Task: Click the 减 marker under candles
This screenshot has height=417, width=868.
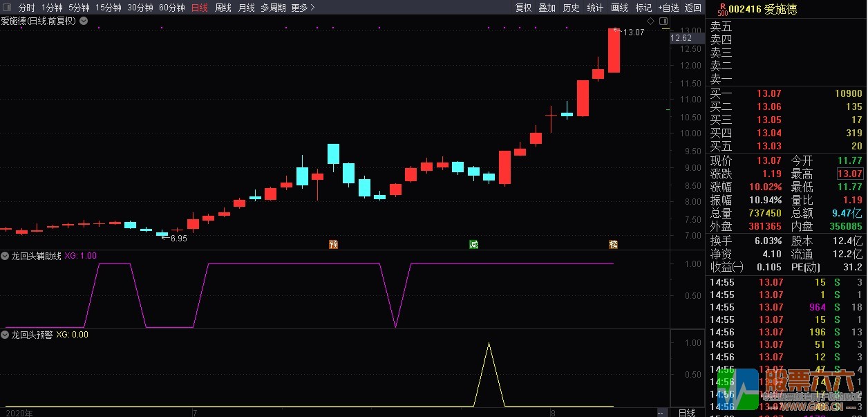Action: (473, 244)
